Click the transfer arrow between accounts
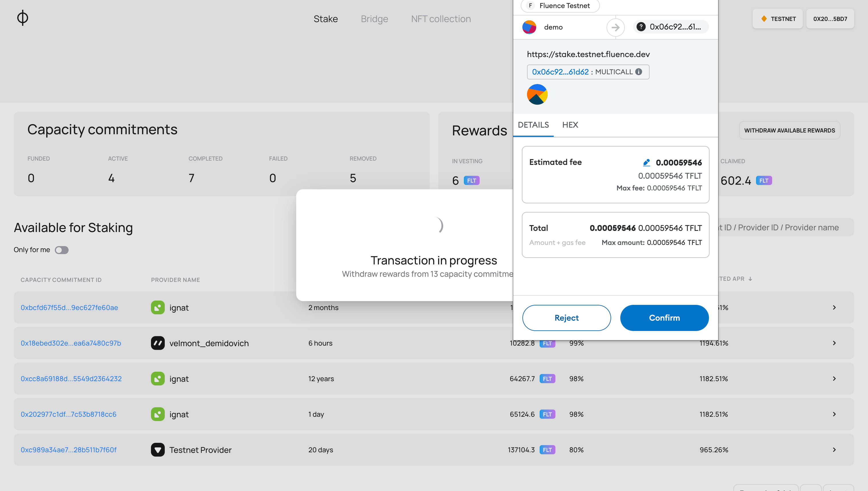This screenshot has width=868, height=491. pyautogui.click(x=615, y=27)
